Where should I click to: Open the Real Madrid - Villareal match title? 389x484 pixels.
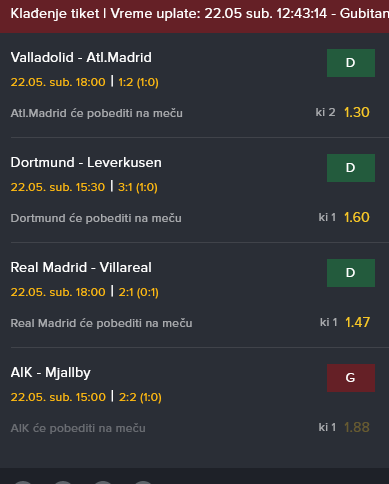click(x=81, y=268)
